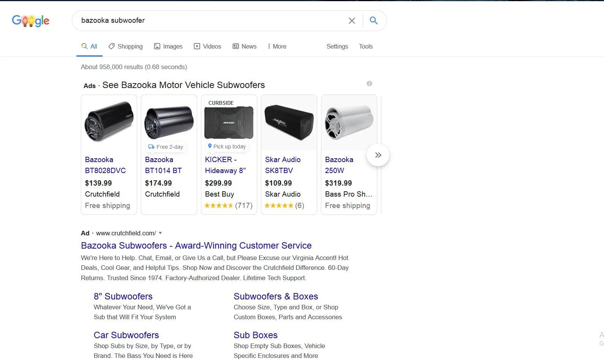Click the $299.99 price text
Image resolution: width=604 pixels, height=364 pixels.
[218, 183]
